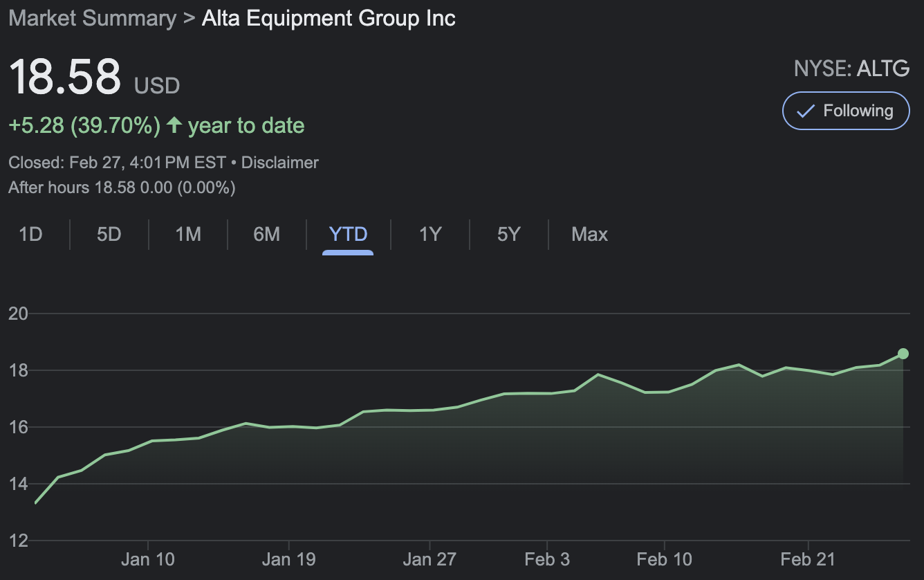This screenshot has width=924, height=580.
Task: Click the Jan 10 axis label
Action: click(x=148, y=559)
